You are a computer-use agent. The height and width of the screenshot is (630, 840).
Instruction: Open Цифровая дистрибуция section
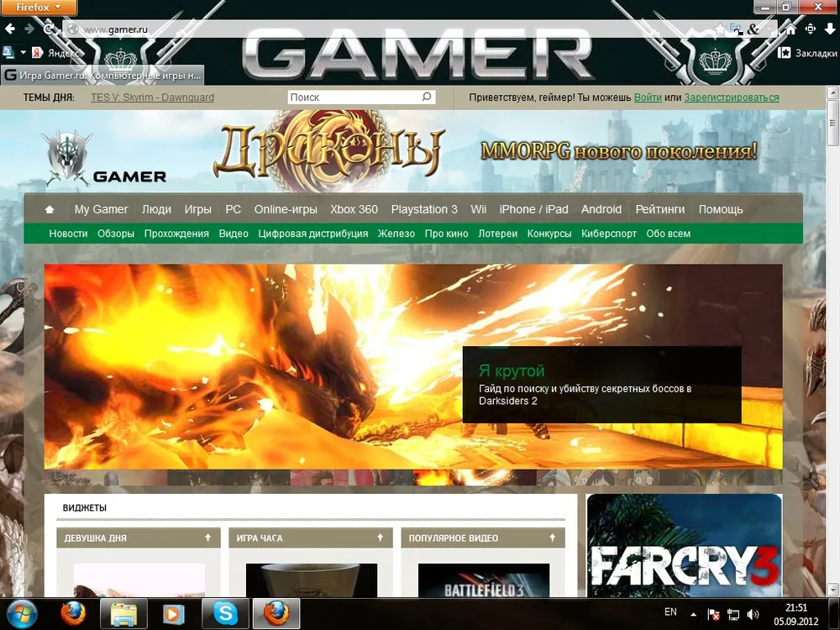312,234
